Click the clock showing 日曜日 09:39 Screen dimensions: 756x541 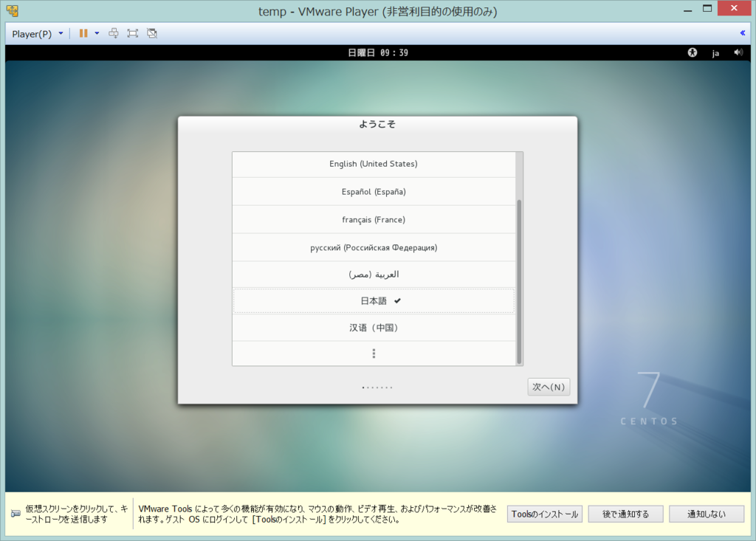coord(378,52)
